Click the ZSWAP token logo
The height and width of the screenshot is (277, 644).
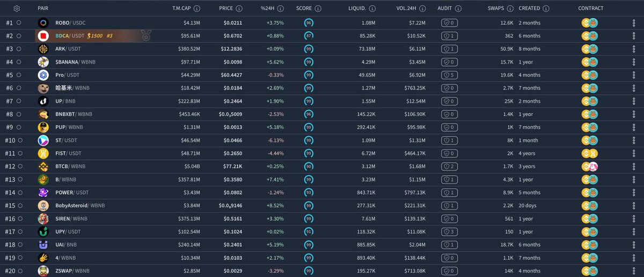(x=43, y=271)
